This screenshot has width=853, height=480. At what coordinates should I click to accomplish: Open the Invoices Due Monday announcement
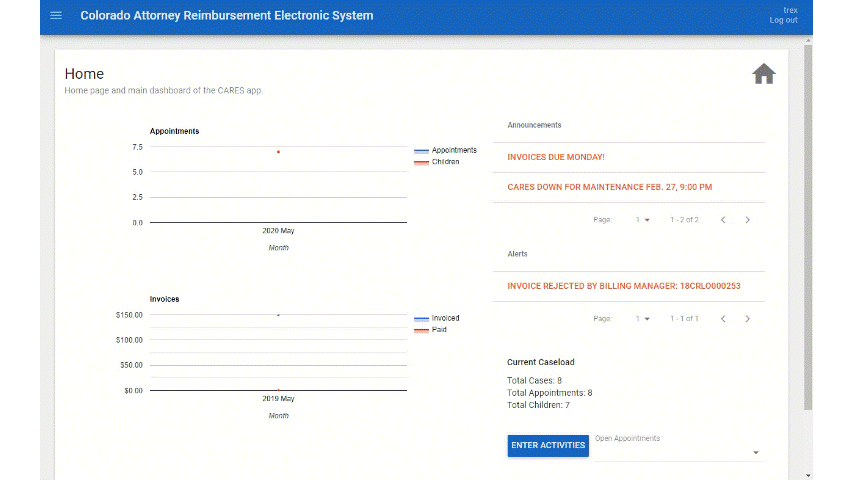[555, 157]
